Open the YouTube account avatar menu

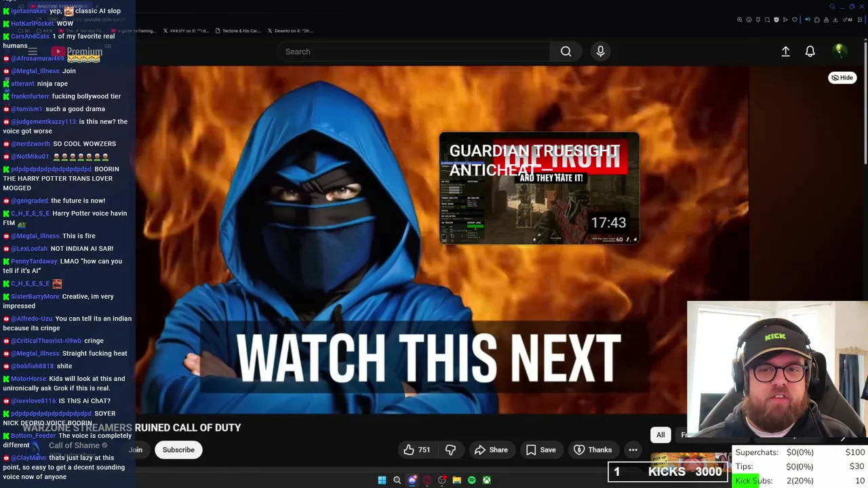coord(839,51)
